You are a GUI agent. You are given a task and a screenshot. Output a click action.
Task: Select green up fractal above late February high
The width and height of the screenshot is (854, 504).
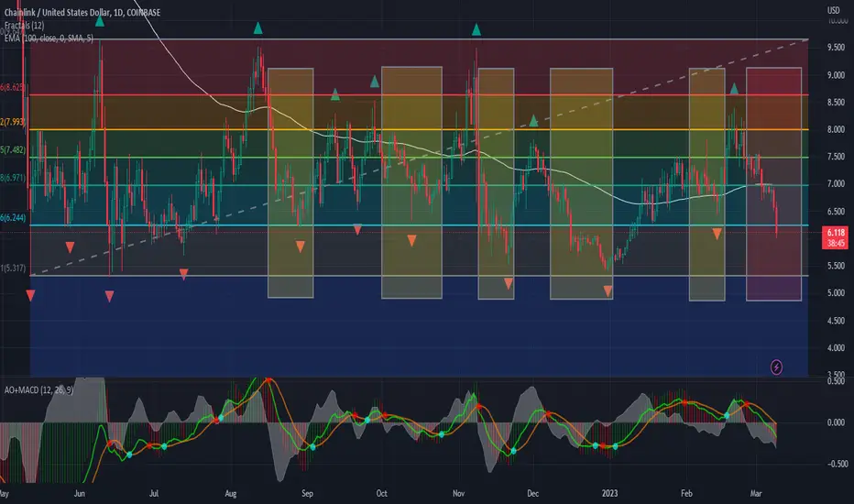pos(734,88)
